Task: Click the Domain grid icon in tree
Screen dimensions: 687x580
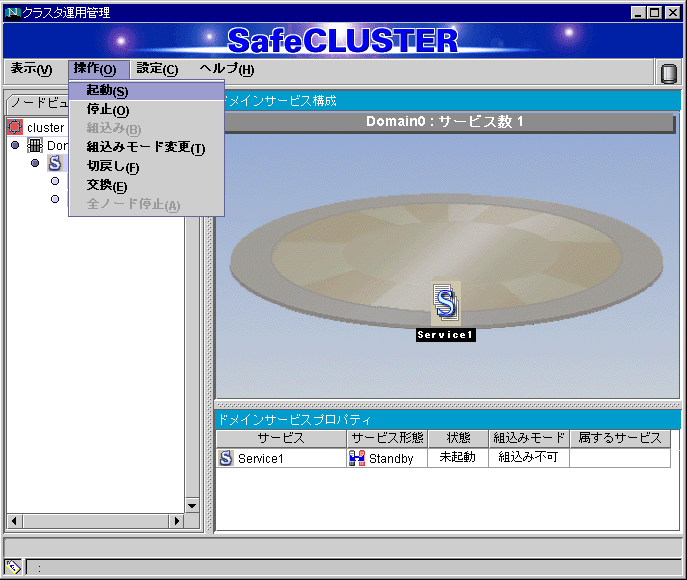Action: pyautogui.click(x=35, y=146)
